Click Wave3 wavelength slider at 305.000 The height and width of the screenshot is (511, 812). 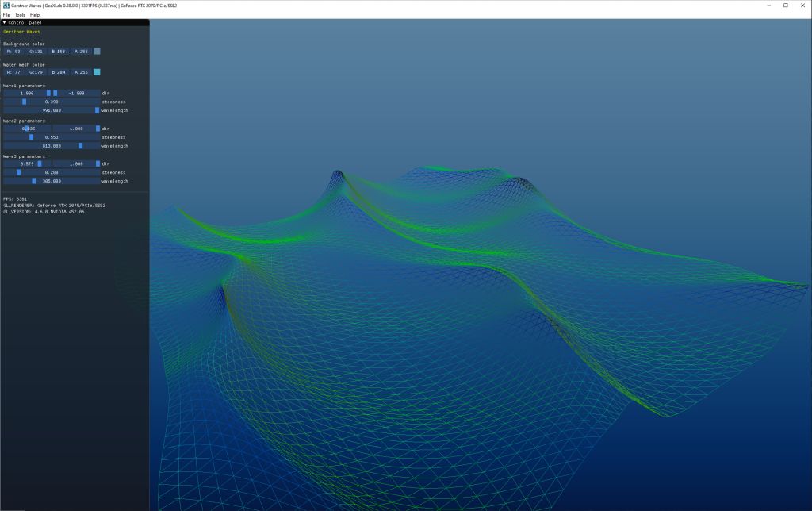click(52, 182)
